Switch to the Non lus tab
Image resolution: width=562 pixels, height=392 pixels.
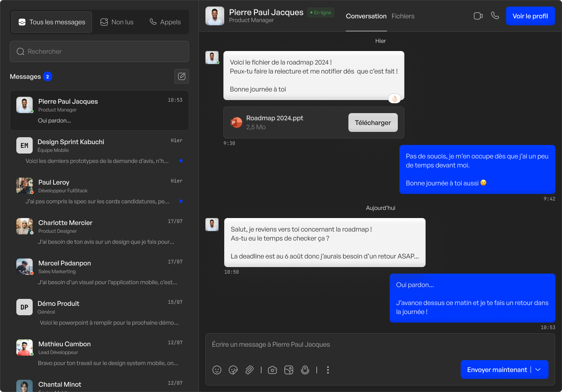117,22
